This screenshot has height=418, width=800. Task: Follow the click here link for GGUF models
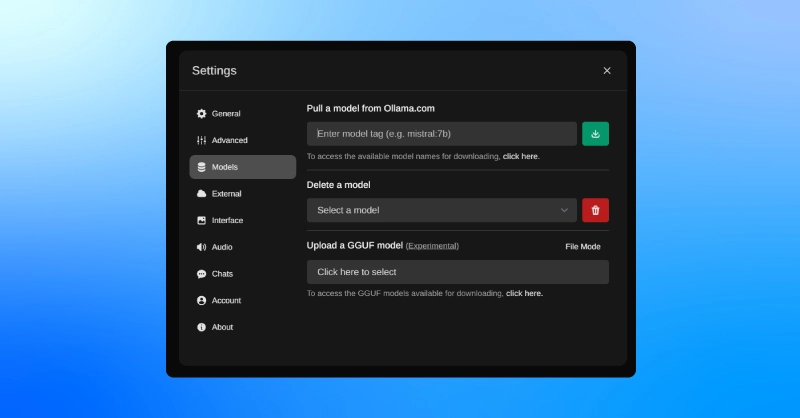coord(524,293)
